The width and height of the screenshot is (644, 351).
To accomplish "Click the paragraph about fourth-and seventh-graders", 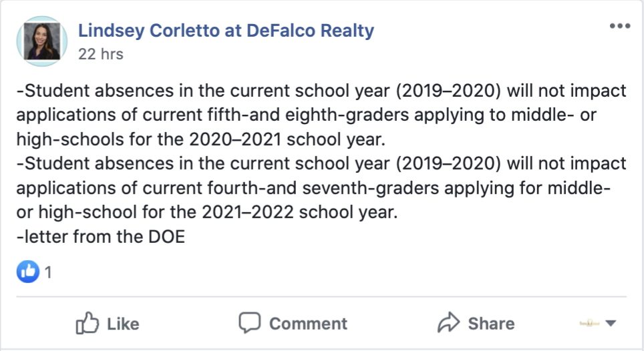I will (x=321, y=188).
